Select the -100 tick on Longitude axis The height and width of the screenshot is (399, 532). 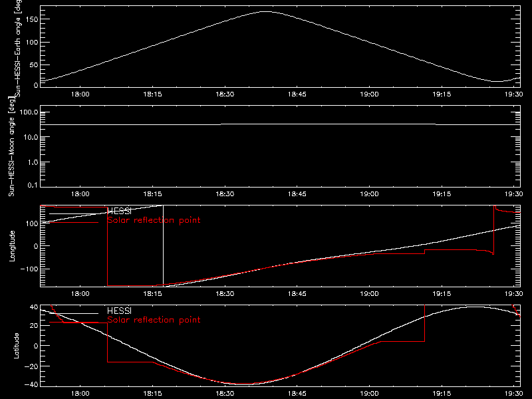tap(29, 269)
